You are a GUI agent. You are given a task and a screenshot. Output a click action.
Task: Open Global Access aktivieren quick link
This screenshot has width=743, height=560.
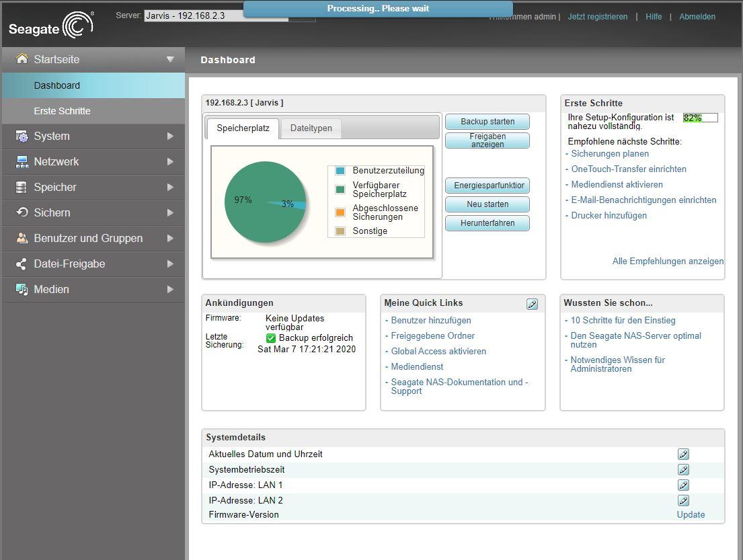point(438,351)
